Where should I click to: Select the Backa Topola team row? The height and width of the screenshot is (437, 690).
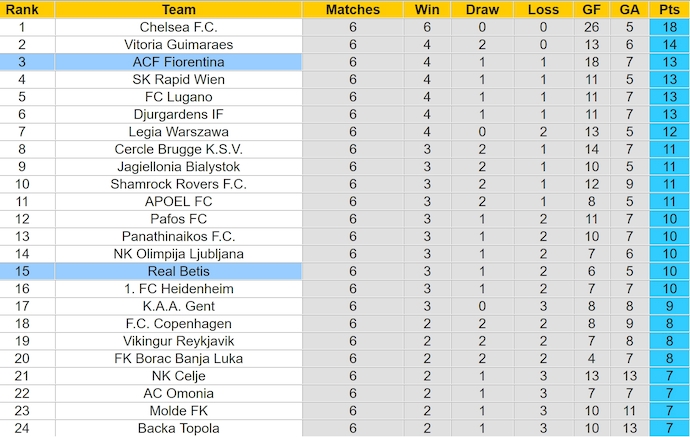(178, 428)
